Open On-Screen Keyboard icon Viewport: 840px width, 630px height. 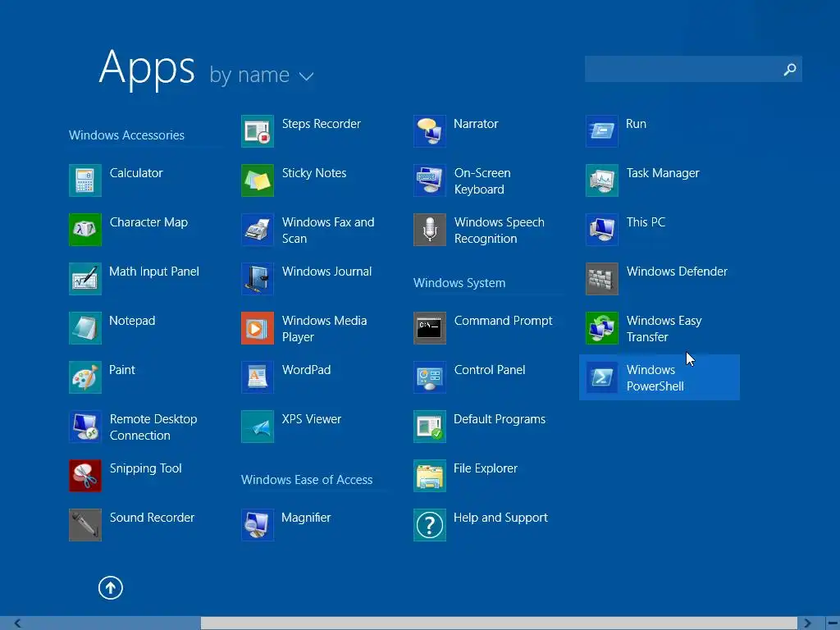pos(430,180)
